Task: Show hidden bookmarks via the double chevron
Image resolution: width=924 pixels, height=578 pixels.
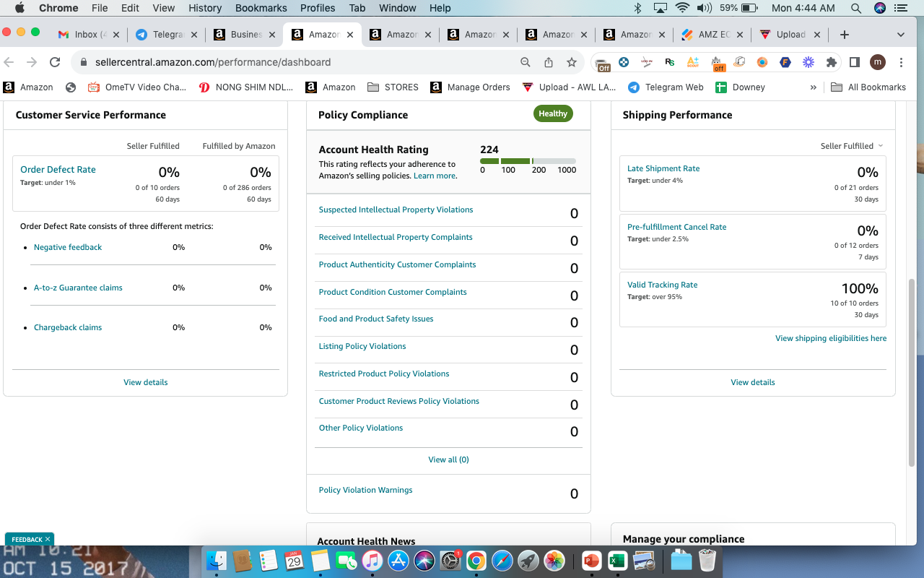Action: [814, 87]
